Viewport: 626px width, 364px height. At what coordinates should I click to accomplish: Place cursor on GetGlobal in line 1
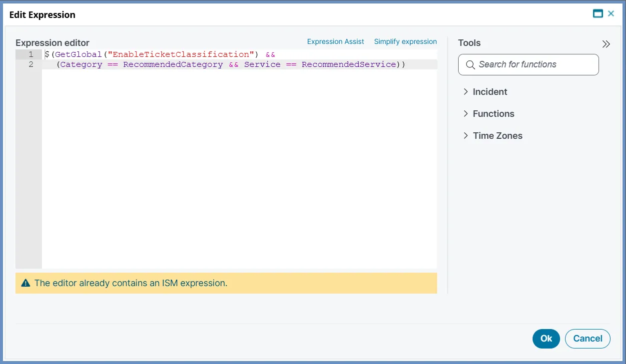pyautogui.click(x=78, y=54)
